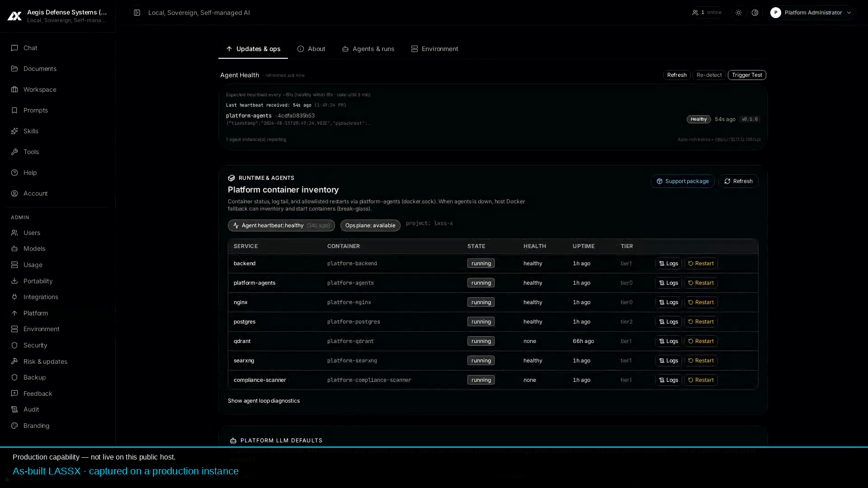Refresh platform container inventory
Image resolution: width=868 pixels, height=488 pixels.
click(x=738, y=181)
